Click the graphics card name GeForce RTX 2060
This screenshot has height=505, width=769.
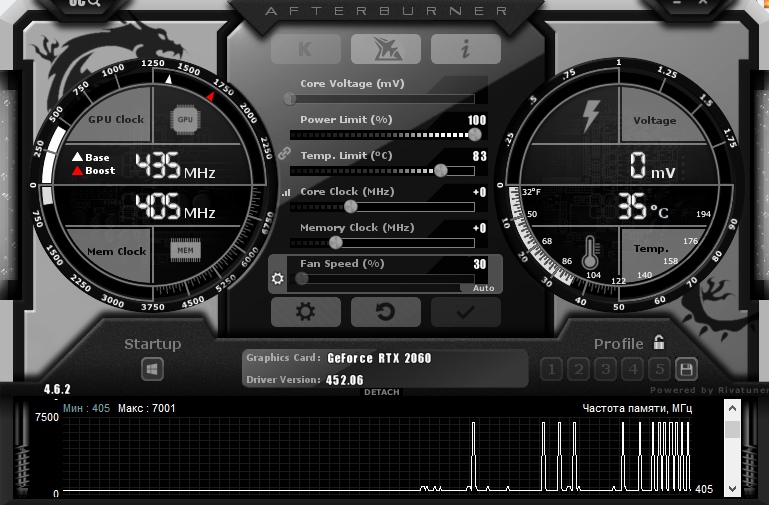click(379, 358)
